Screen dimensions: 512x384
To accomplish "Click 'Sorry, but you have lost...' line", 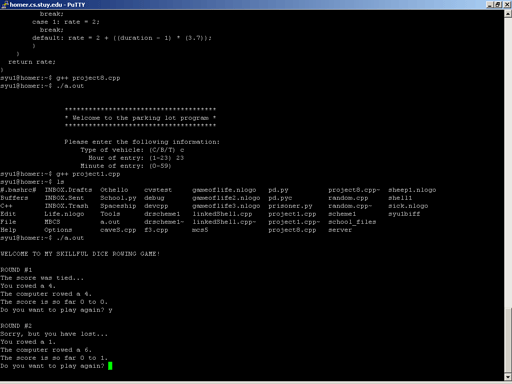I will click(x=54, y=334).
